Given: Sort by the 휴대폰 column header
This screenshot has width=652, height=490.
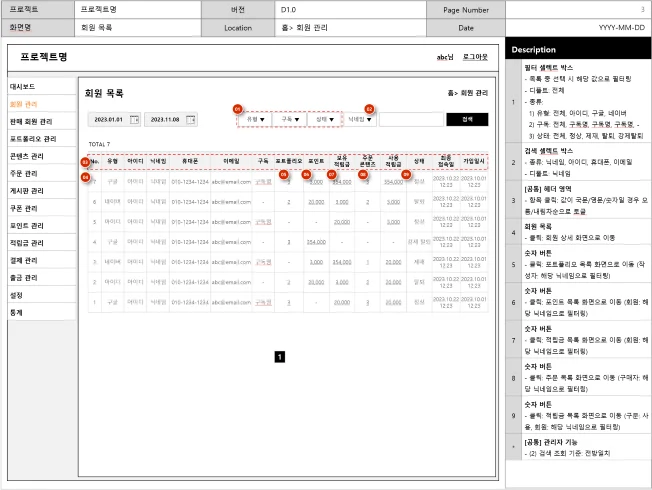Looking at the screenshot, I should [190, 161].
